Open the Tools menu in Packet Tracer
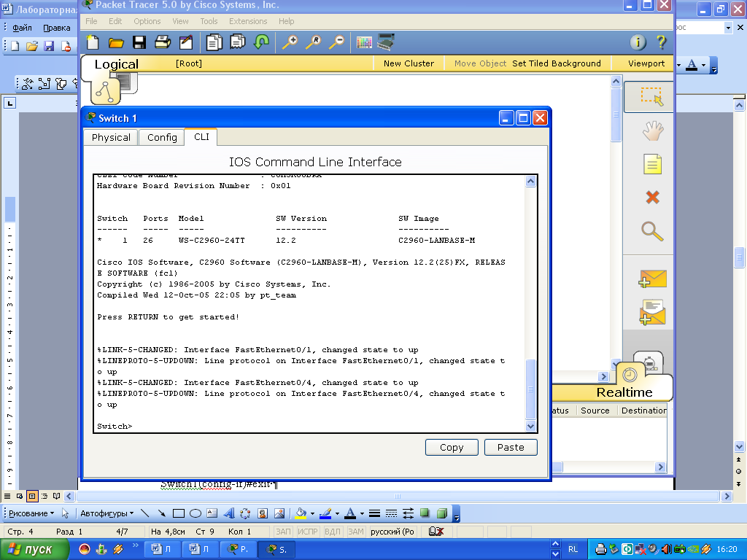747x560 pixels. [209, 21]
